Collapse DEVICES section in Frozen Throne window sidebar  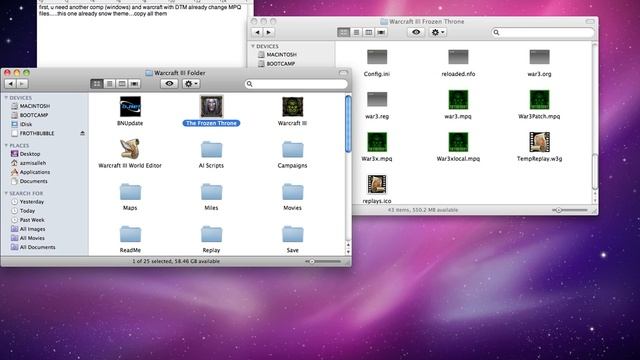click(253, 47)
